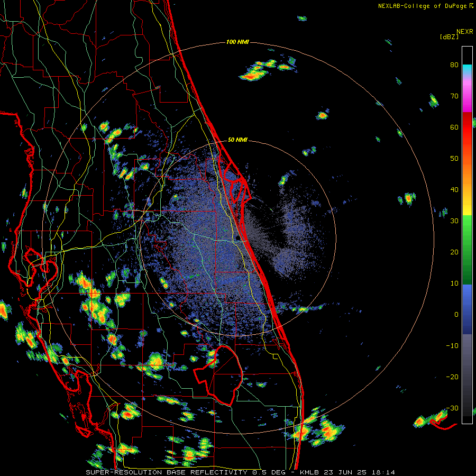Image resolution: width=476 pixels, height=476 pixels.
Task: Click the 70 value on the dBZ scale
Action: click(x=454, y=96)
